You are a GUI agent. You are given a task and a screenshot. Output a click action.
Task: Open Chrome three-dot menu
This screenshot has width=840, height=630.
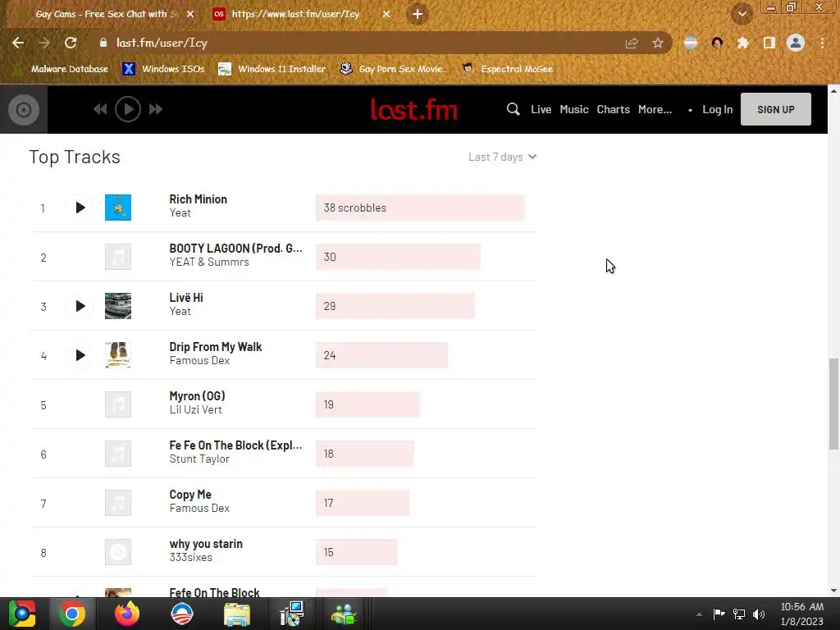pos(822,43)
